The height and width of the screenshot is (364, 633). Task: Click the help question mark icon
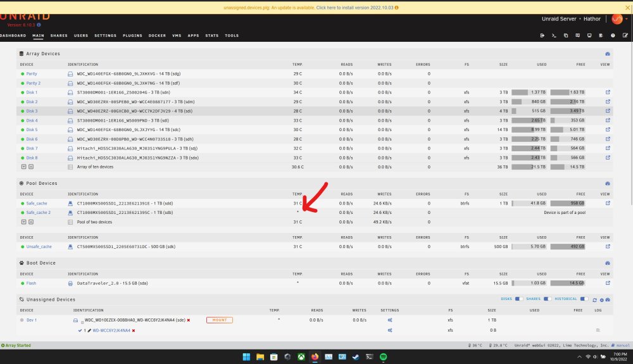(613, 35)
